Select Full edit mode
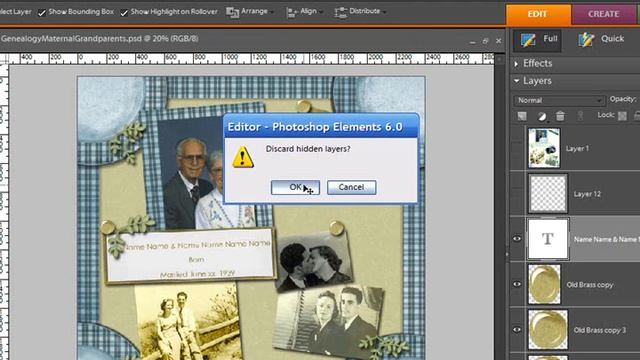 (x=538, y=40)
